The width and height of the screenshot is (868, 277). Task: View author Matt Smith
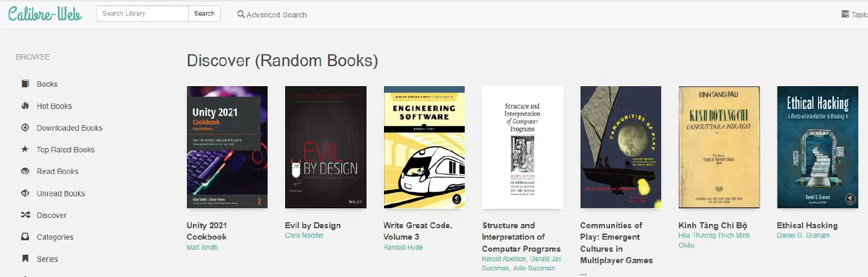pos(202,247)
